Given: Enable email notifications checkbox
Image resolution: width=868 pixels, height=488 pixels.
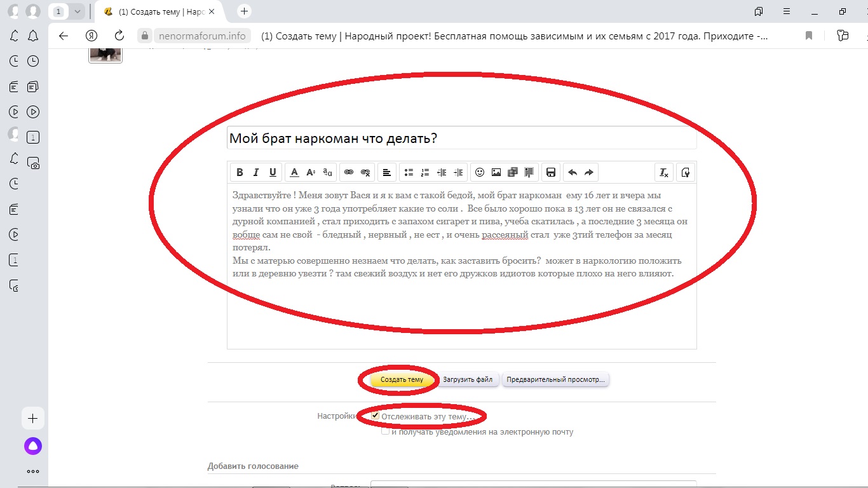Looking at the screenshot, I should [x=385, y=431].
